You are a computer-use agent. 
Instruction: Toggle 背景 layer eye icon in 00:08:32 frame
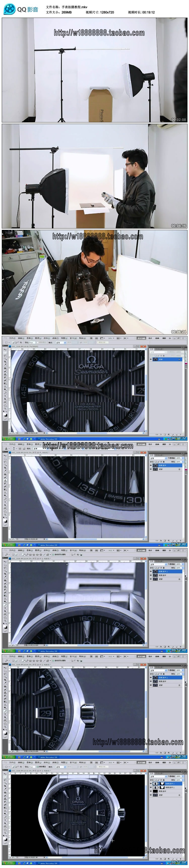tap(151, 359)
